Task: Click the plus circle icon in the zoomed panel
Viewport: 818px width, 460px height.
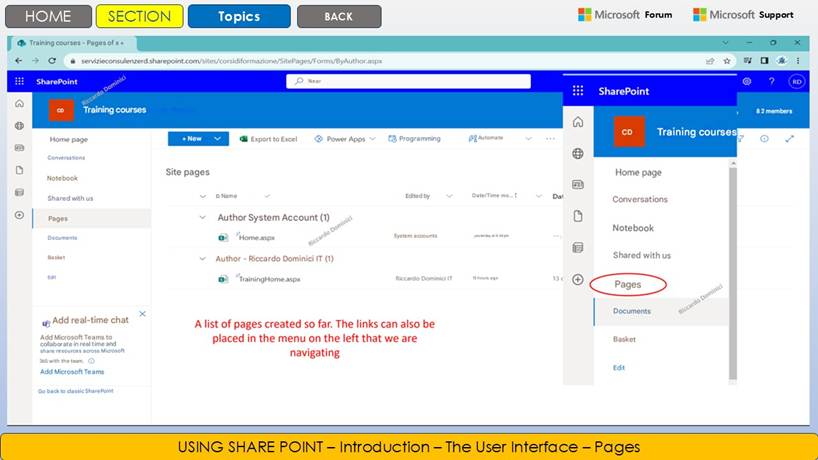Action: 578,280
